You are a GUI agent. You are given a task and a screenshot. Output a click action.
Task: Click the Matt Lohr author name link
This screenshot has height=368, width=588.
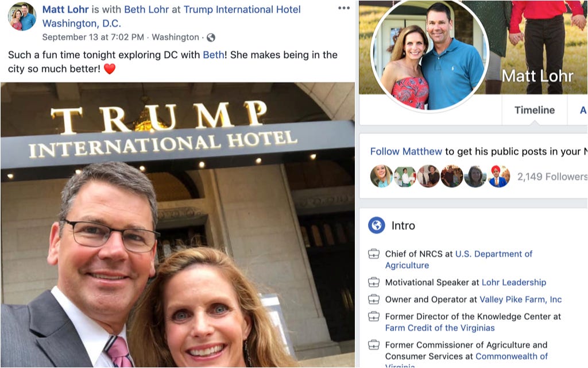[x=65, y=9]
